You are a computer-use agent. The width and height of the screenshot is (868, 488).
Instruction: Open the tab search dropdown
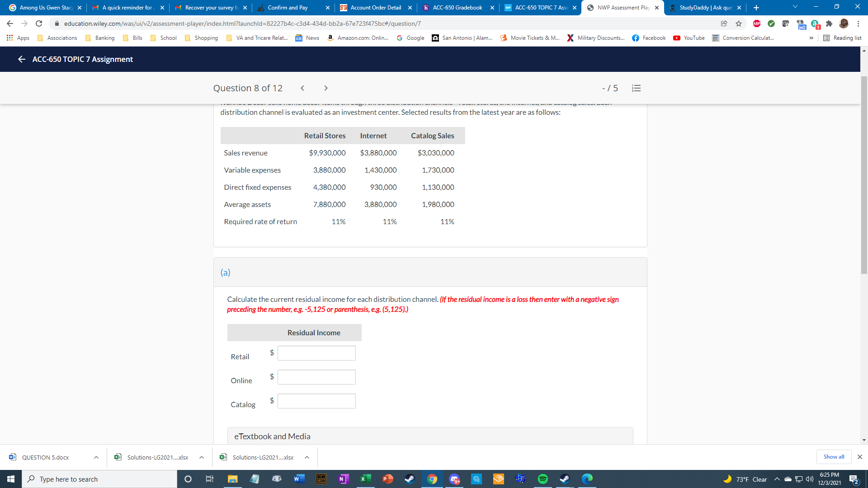[795, 7]
